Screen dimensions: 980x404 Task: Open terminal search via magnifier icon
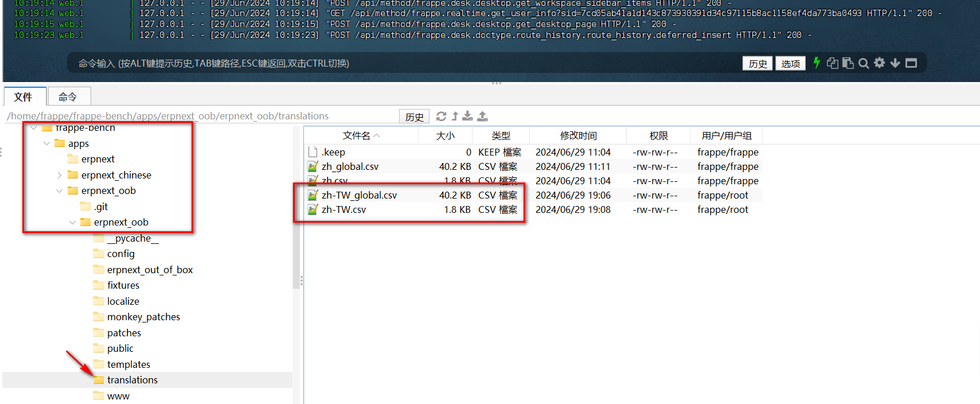[864, 63]
